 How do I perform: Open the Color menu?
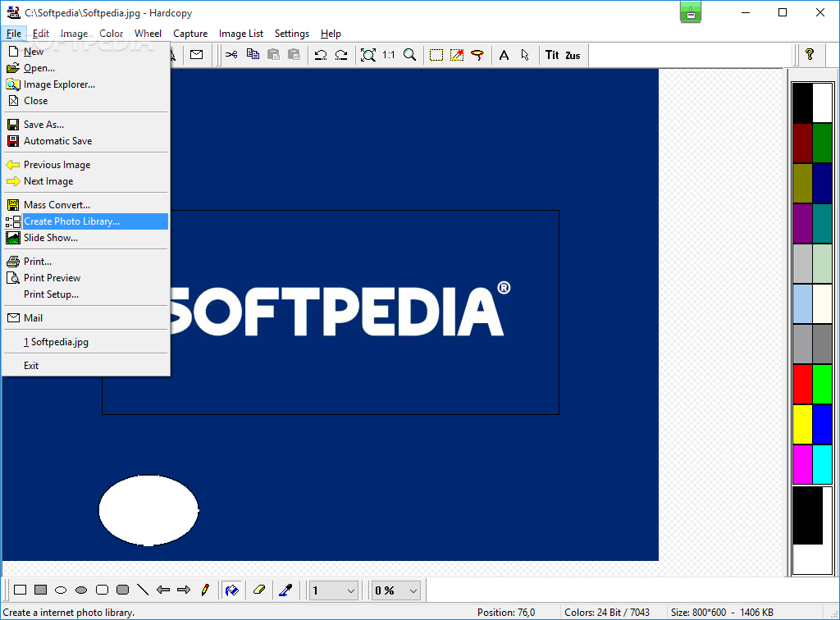point(111,33)
